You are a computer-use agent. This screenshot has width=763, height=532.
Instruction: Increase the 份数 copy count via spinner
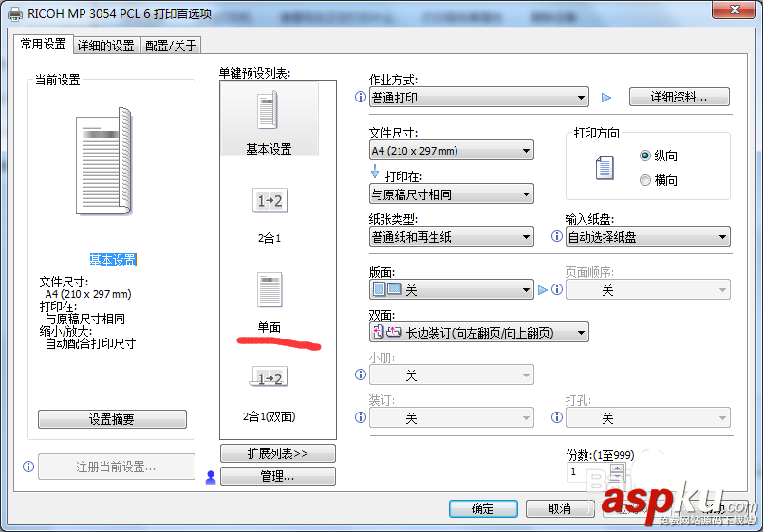(x=618, y=468)
